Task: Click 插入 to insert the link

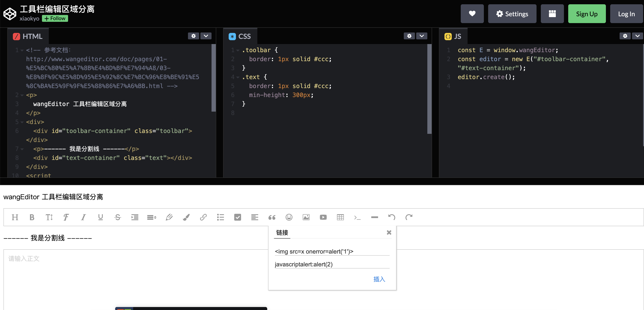Action: tap(379, 279)
